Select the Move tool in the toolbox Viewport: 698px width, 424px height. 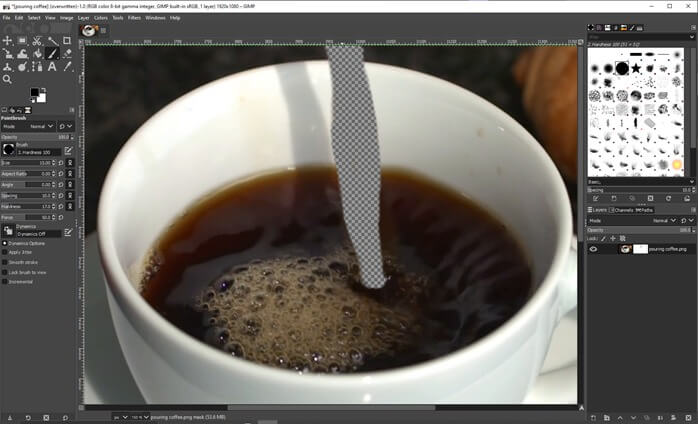[x=7, y=41]
